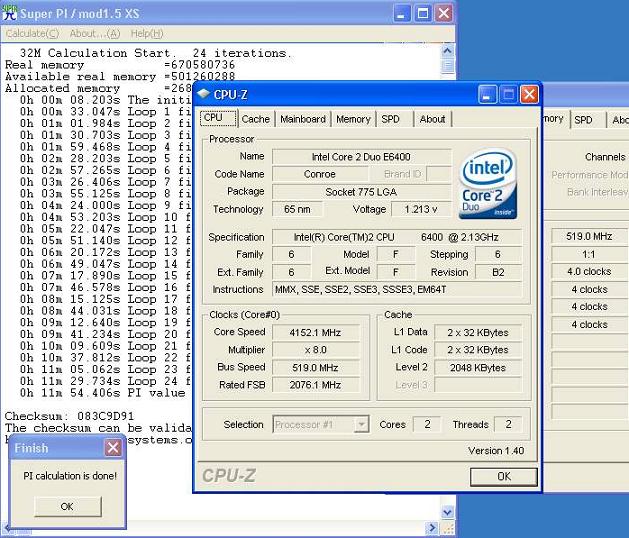Open the Help menu in Super PI
The width and height of the screenshot is (629, 538).
(x=147, y=34)
